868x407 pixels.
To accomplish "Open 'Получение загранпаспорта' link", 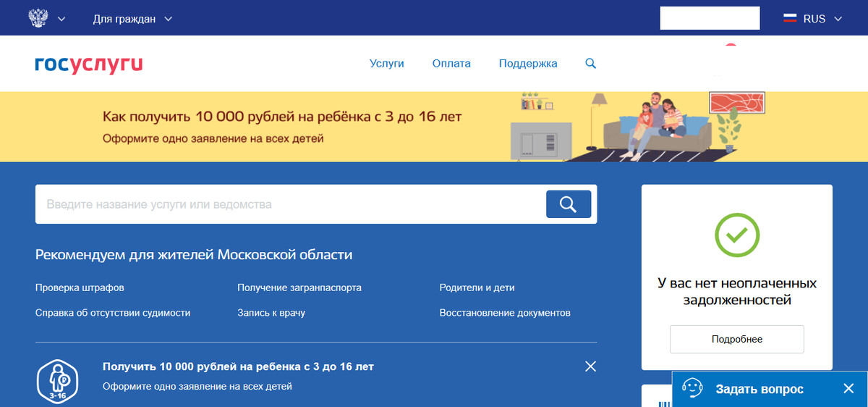I will (x=299, y=288).
